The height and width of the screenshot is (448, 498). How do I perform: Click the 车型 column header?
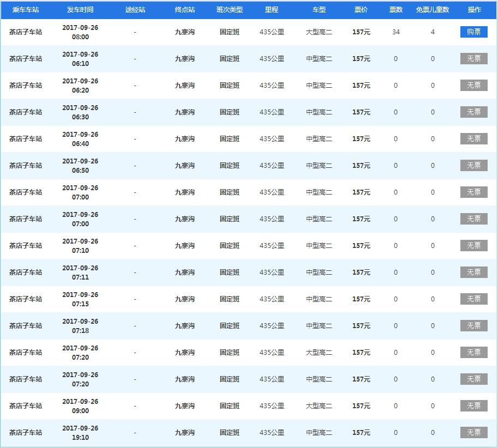[x=319, y=10]
